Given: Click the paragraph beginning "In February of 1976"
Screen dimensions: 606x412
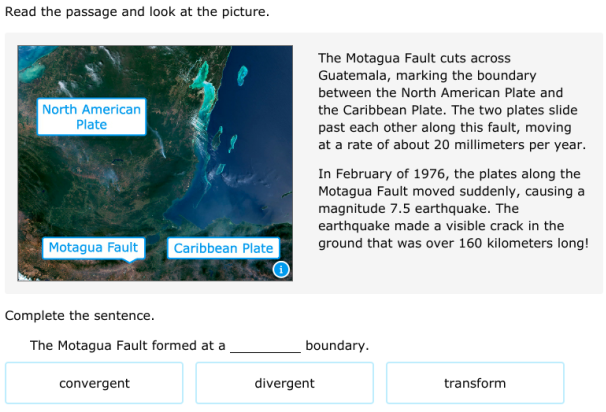Looking at the screenshot, I should pos(452,208).
